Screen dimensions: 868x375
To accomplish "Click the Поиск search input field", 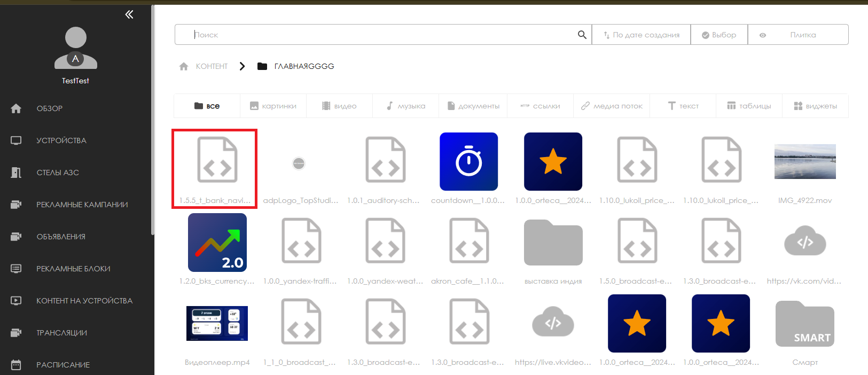I will (382, 35).
